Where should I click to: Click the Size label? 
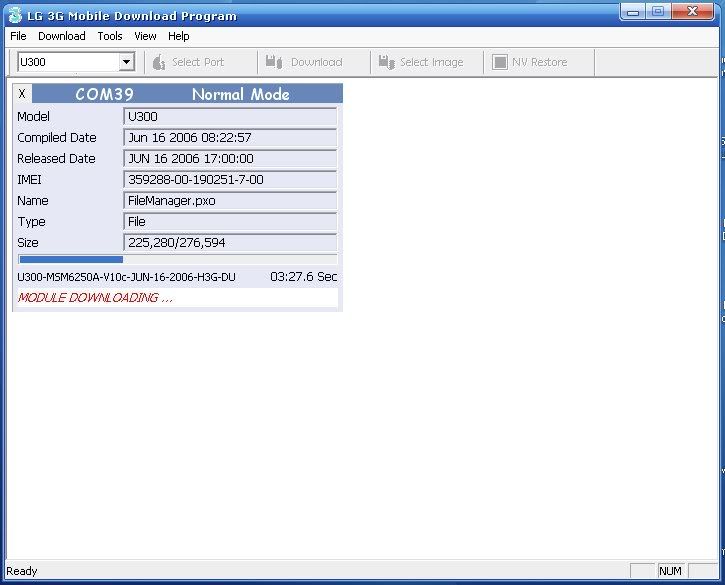(28, 243)
